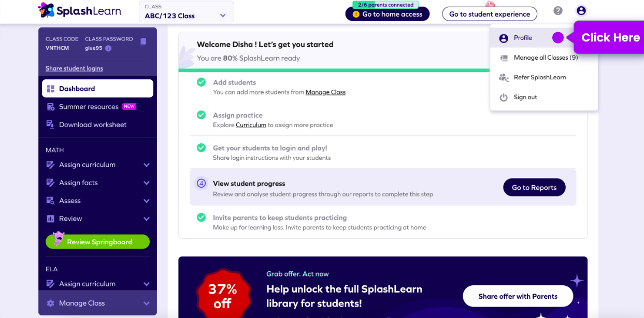Open the account avatar icon menu
Viewport: 644px width, 318px height.
[x=581, y=11]
